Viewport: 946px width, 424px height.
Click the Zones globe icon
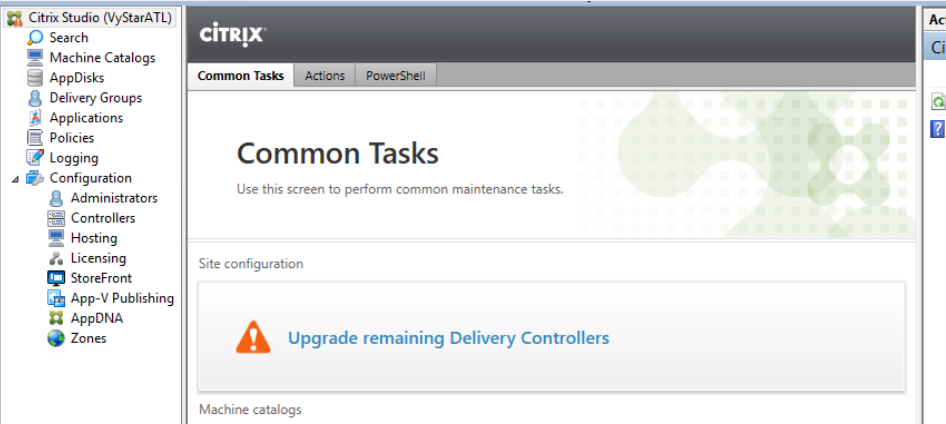[56, 338]
